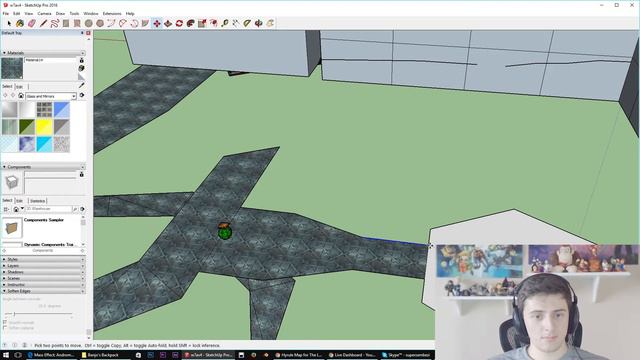This screenshot has height=360, width=640.
Task: Choose the pink Eraser tool
Action: [31, 24]
